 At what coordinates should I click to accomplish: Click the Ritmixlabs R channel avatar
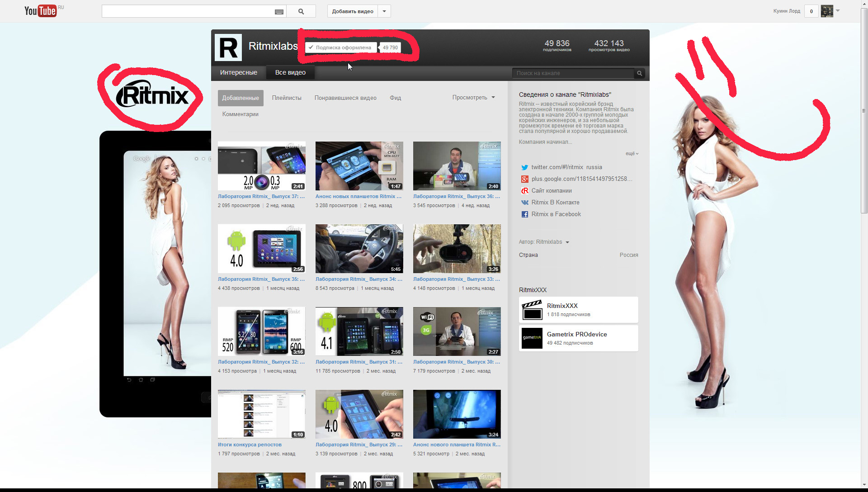pos(228,47)
